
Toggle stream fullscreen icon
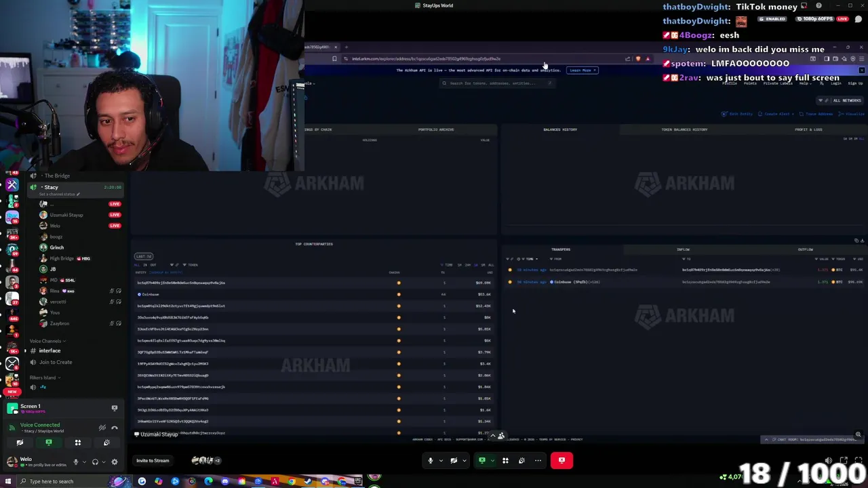[x=859, y=460]
